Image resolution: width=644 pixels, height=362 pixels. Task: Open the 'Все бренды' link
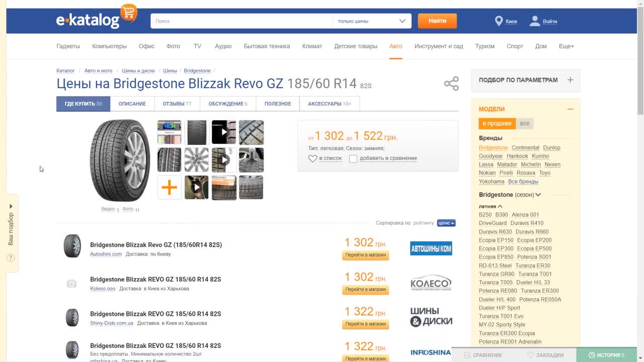pos(523,182)
